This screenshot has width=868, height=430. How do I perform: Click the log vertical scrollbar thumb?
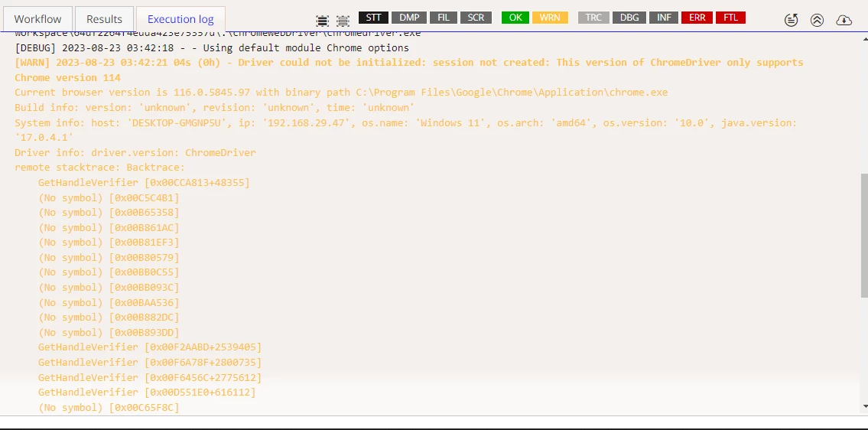(x=864, y=236)
